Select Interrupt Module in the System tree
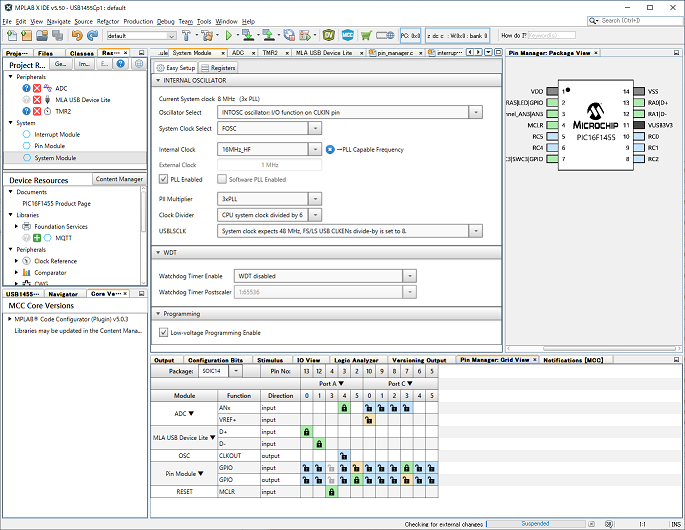This screenshot has width=685, height=530. click(x=57, y=135)
